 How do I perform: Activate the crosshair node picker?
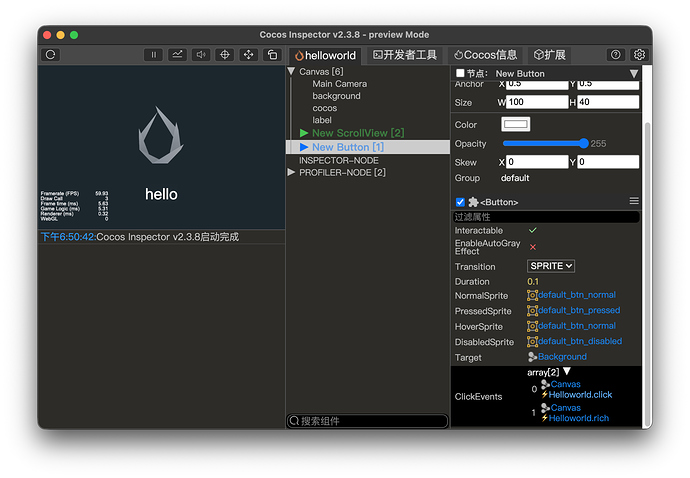point(225,55)
